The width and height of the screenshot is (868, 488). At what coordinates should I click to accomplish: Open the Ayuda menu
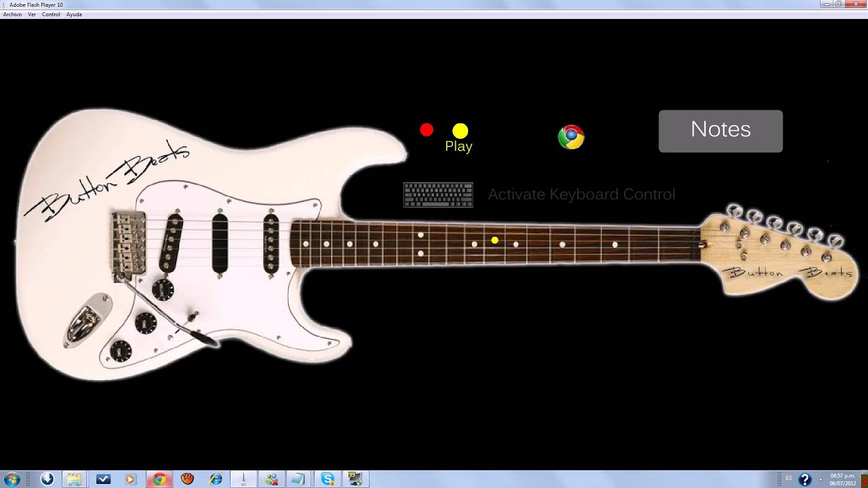tap(74, 14)
